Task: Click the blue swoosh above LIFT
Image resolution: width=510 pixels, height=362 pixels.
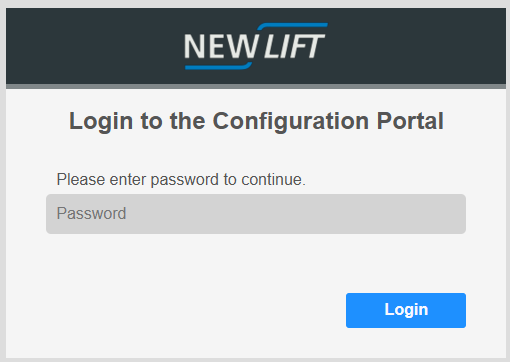Action: (x=292, y=27)
